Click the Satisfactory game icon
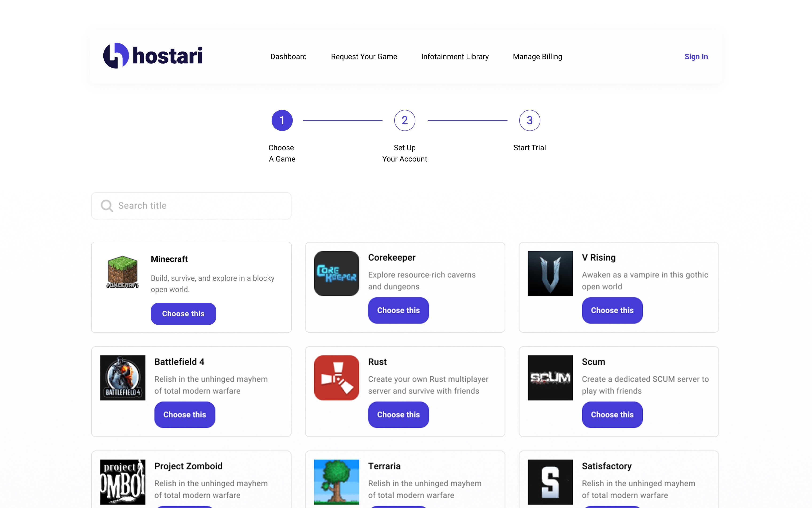Image resolution: width=812 pixels, height=508 pixels. tap(550, 482)
